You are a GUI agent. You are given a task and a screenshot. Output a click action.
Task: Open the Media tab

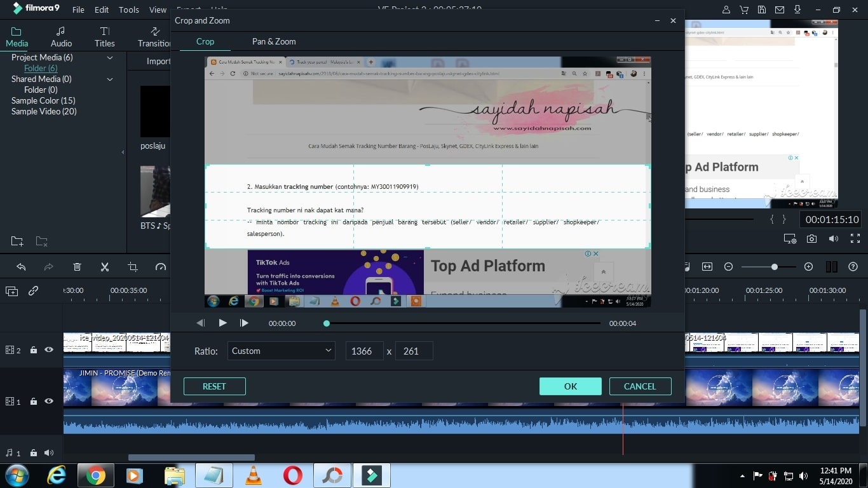click(17, 37)
